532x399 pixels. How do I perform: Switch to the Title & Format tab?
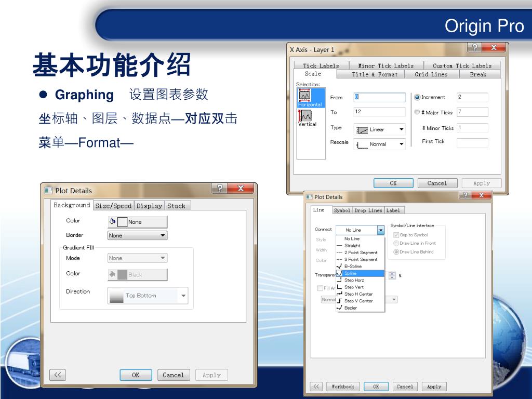coord(374,74)
